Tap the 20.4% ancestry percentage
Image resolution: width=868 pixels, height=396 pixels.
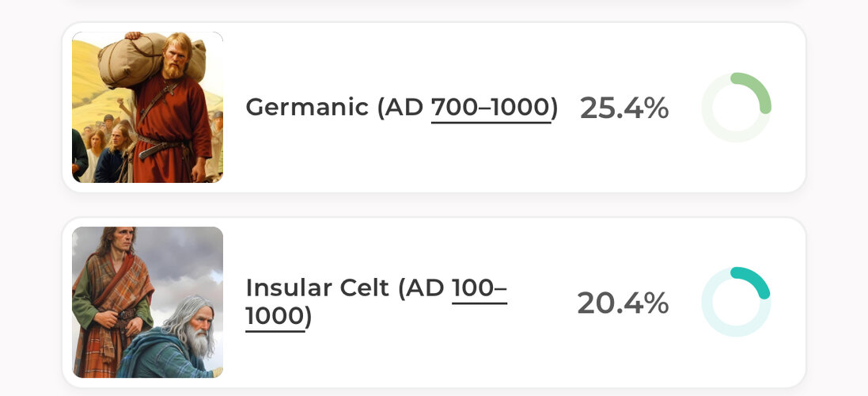623,303
